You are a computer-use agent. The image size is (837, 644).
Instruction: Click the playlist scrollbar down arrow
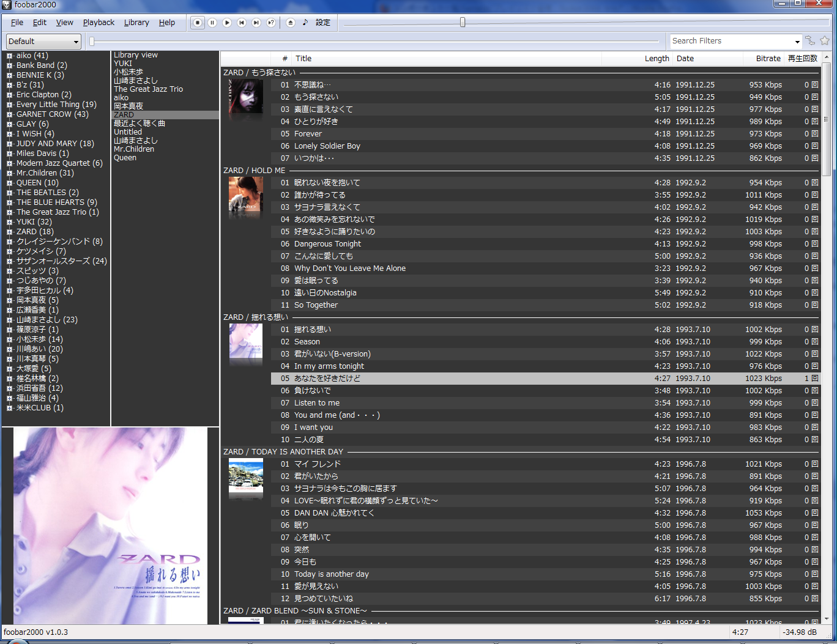click(x=827, y=620)
